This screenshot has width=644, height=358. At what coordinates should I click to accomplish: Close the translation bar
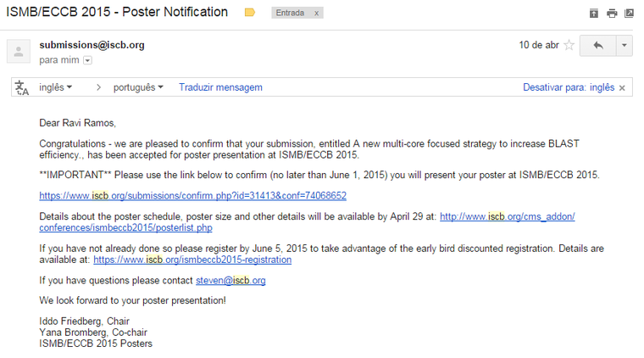tap(623, 87)
